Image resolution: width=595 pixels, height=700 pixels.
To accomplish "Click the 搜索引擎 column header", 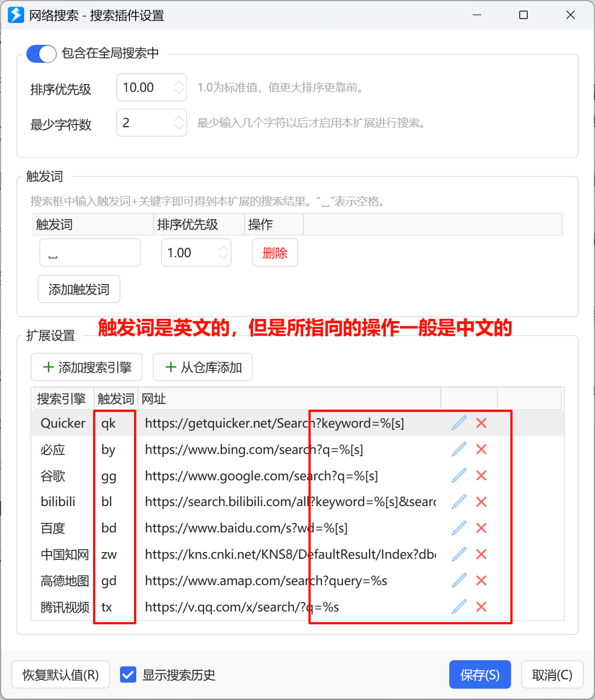I will pos(63,399).
